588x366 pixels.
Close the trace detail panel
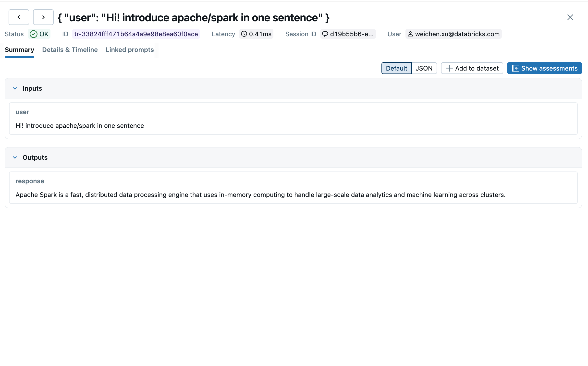pyautogui.click(x=570, y=17)
